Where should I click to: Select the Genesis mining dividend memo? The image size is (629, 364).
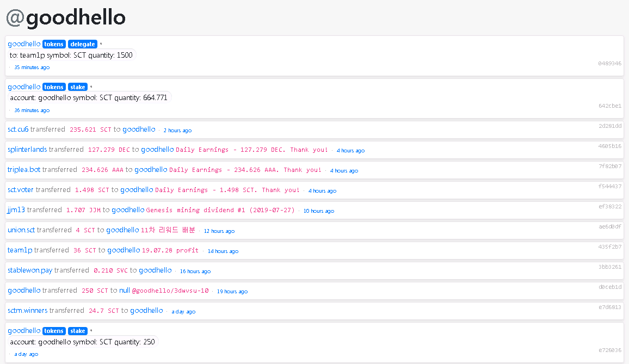coord(220,211)
